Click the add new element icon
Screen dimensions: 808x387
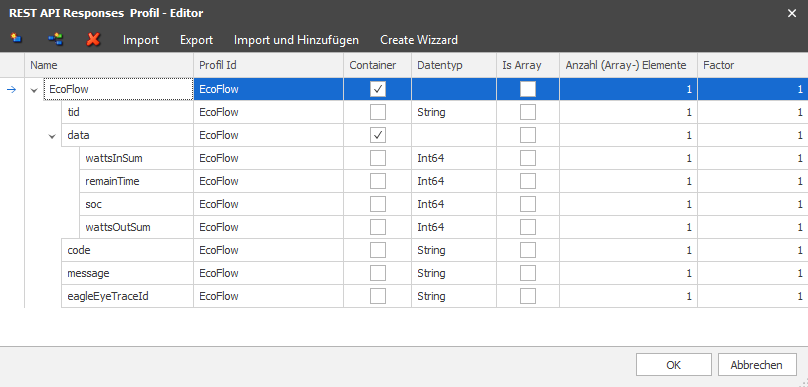(x=17, y=39)
